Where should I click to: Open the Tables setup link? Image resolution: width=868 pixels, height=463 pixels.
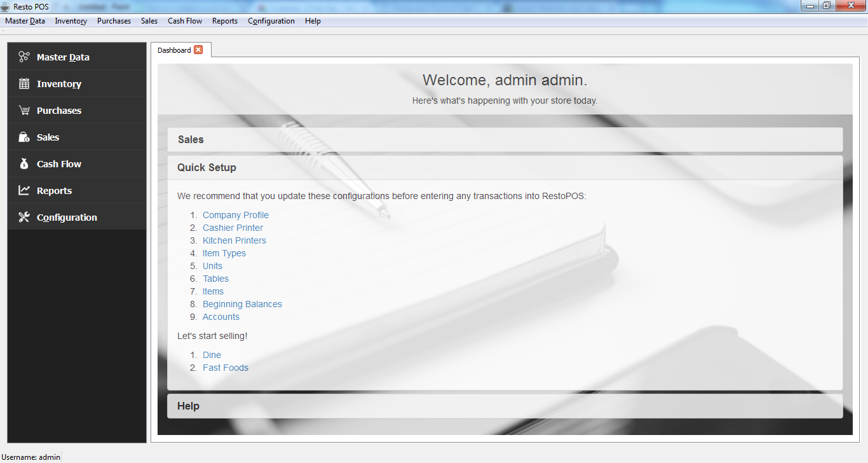click(215, 279)
